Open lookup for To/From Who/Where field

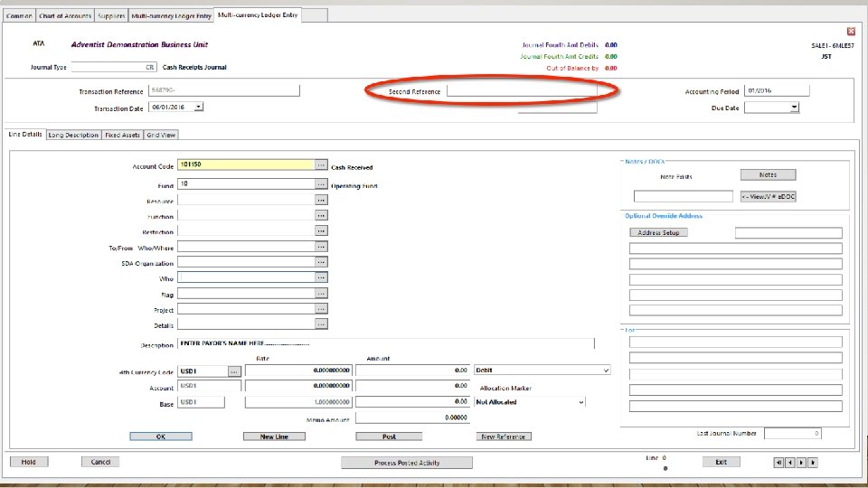click(x=321, y=247)
